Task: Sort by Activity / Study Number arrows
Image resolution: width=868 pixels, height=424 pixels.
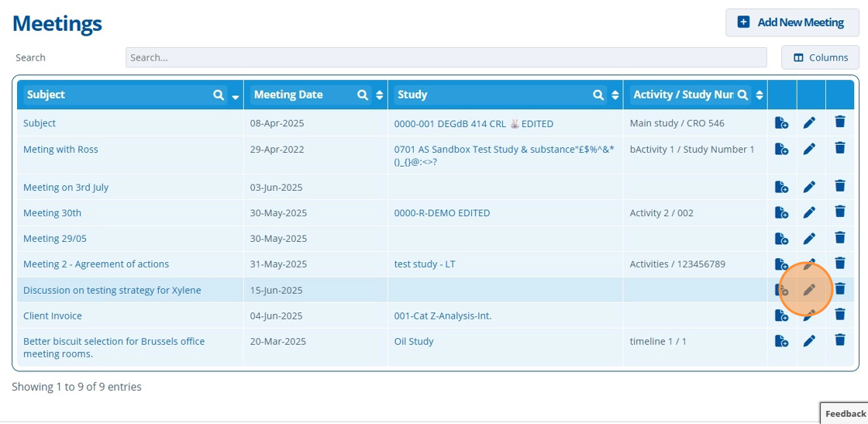Action: coord(759,95)
